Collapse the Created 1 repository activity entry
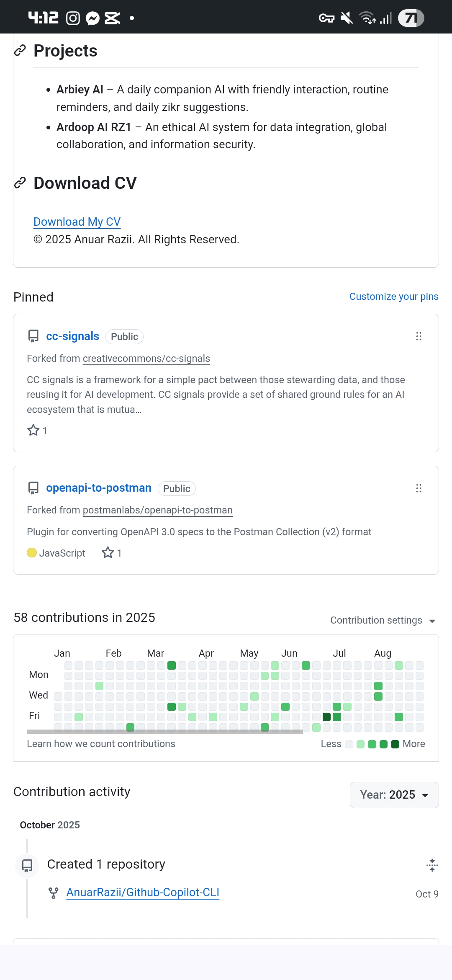Image resolution: width=452 pixels, height=980 pixels. tap(432, 865)
